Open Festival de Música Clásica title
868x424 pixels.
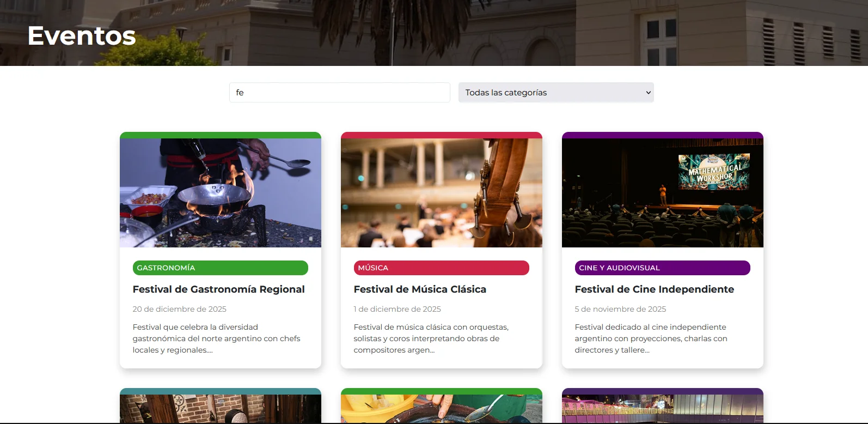pyautogui.click(x=420, y=289)
